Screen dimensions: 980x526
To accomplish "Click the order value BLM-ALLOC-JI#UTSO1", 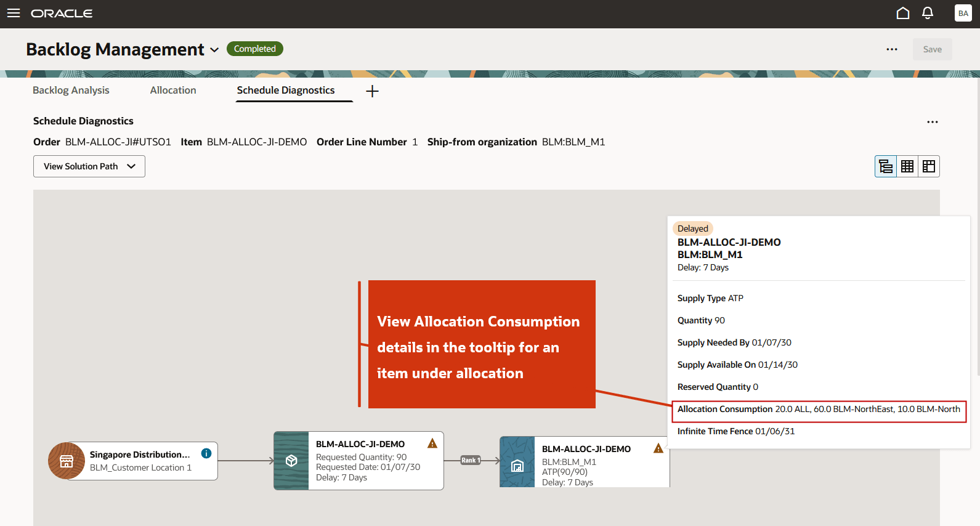I will click(118, 142).
